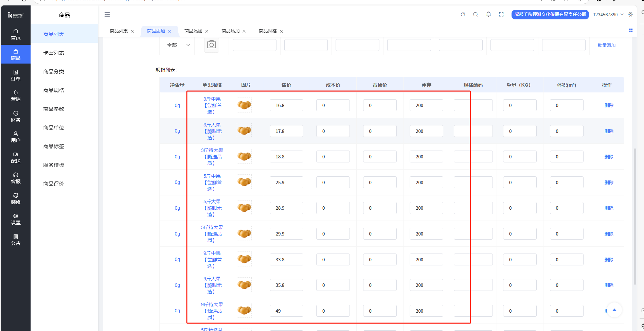
Task: Close the active 商品添加 tab
Action: [x=169, y=31]
